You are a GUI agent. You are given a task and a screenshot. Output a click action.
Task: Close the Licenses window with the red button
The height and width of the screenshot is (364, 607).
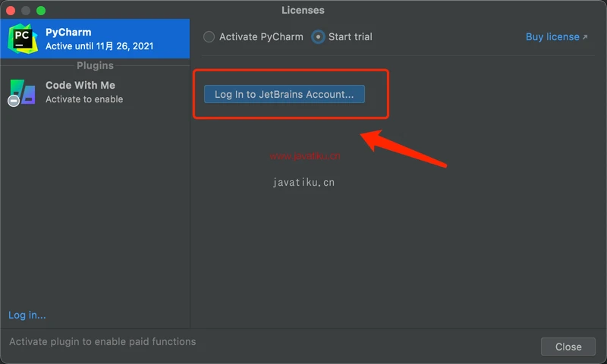tap(11, 11)
